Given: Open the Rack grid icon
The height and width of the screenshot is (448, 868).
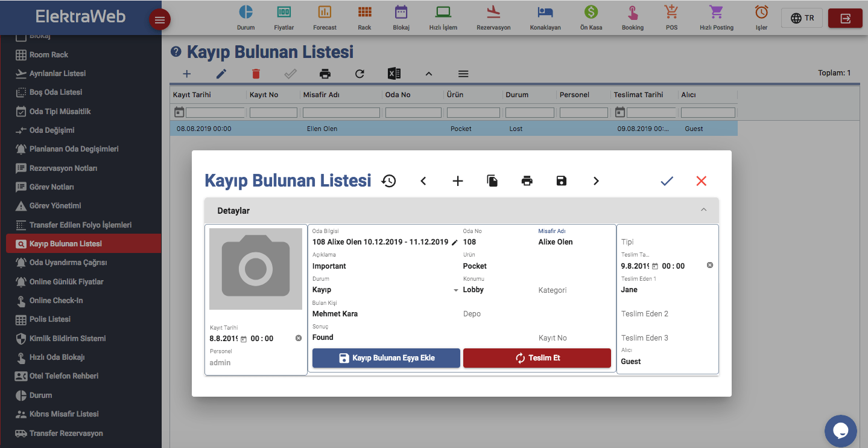Looking at the screenshot, I should 364,12.
